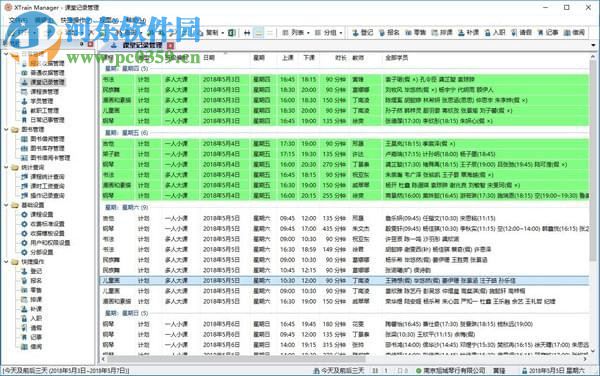The image size is (600, 376).
Task: Open 操作记录查询 in the sidebar tree
Action: click(x=47, y=195)
